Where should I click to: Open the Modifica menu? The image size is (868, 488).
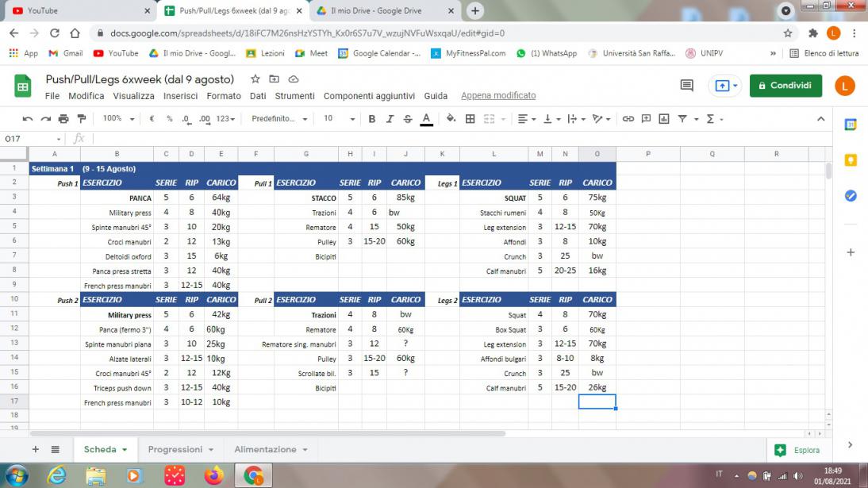[x=86, y=96]
